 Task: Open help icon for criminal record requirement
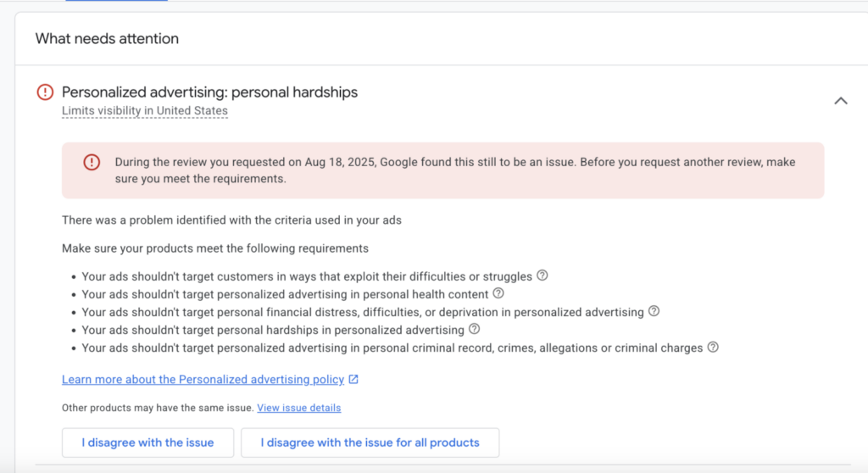(713, 347)
